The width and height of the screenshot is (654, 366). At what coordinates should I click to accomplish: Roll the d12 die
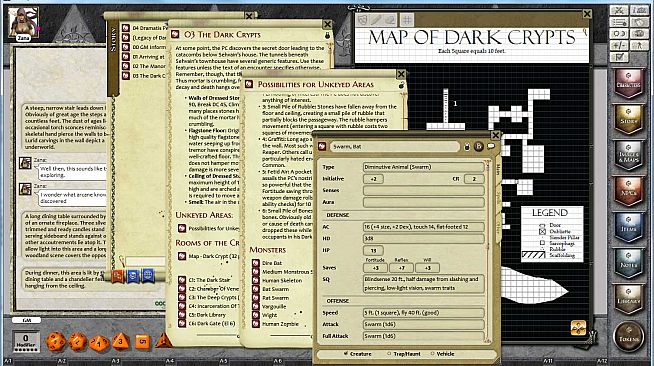pyautogui.click(x=78, y=341)
